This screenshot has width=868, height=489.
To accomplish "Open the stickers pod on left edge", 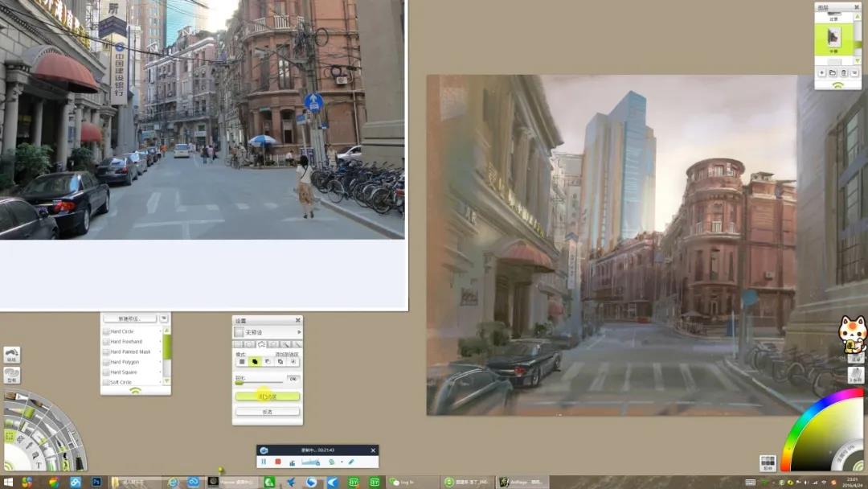I will tap(11, 355).
